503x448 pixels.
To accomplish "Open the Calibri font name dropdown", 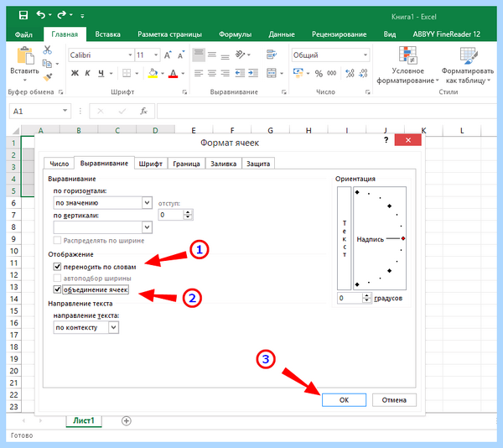I will click(x=130, y=55).
